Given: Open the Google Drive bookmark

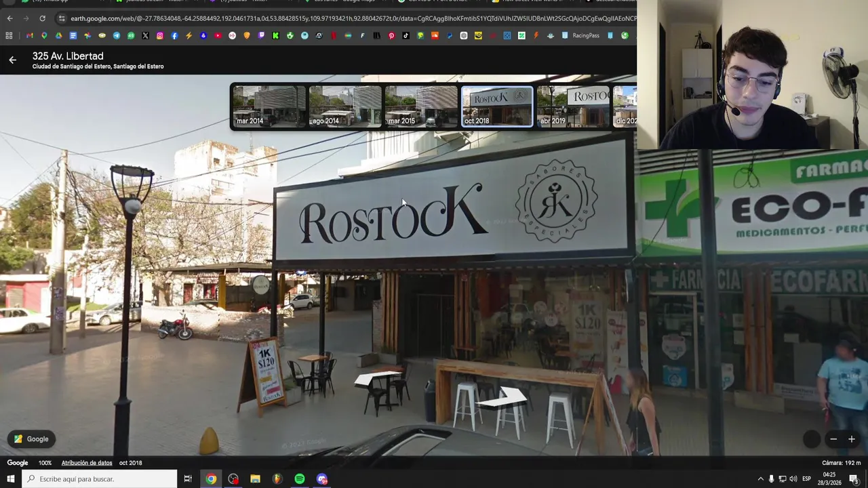Looking at the screenshot, I should (58, 35).
